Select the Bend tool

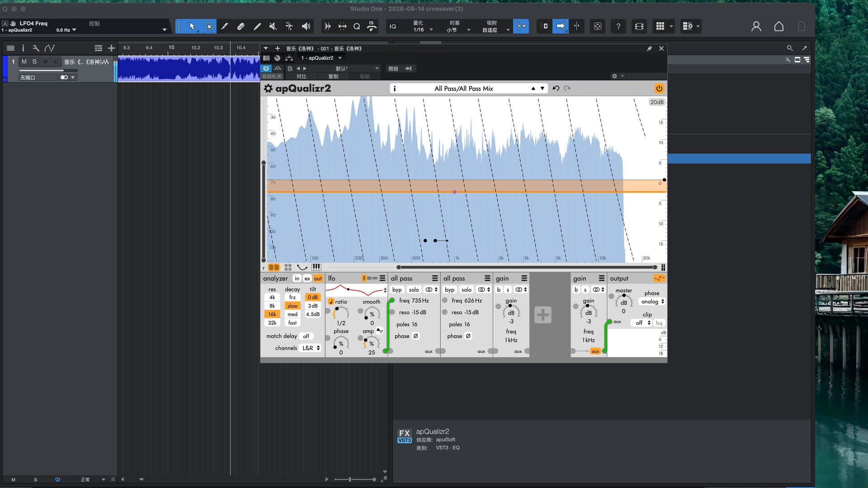pyautogui.click(x=289, y=26)
